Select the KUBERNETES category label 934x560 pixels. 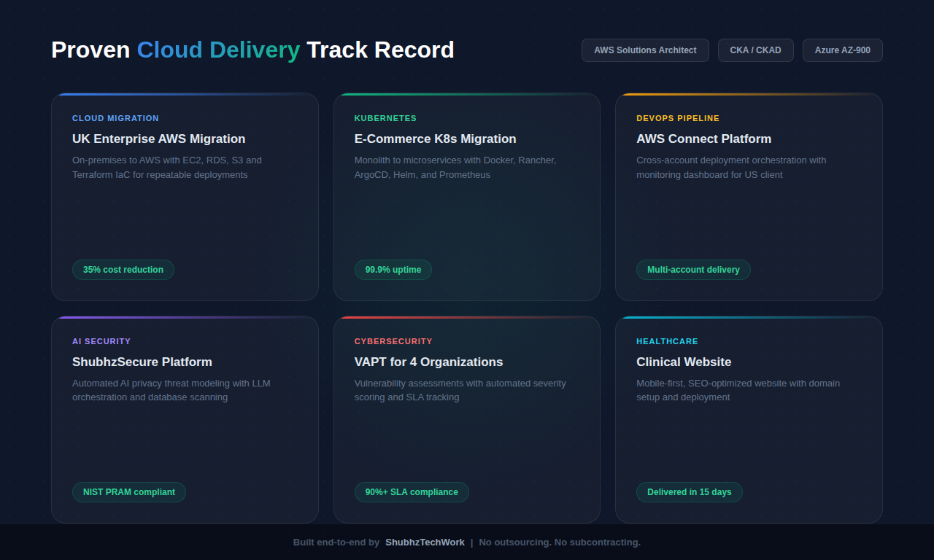pyautogui.click(x=385, y=118)
